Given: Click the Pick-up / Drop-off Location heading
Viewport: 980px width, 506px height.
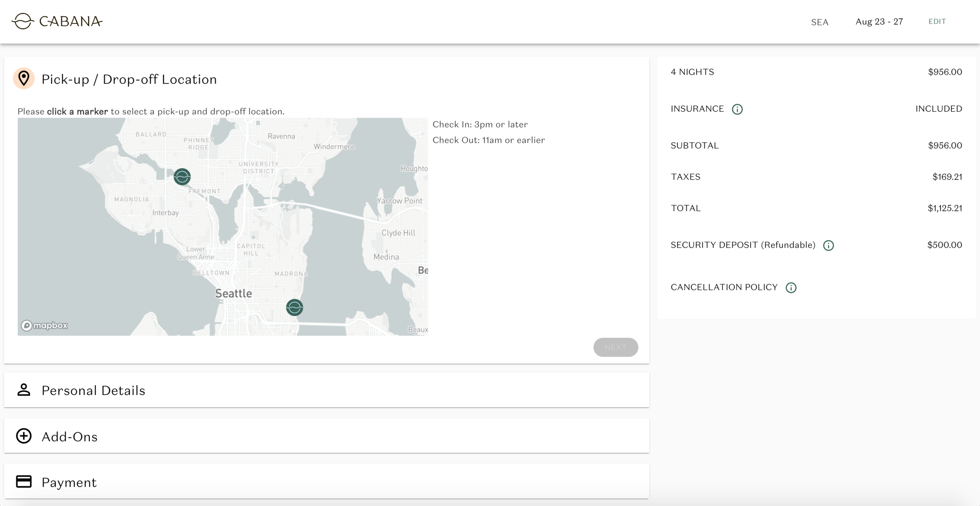Looking at the screenshot, I should 129,79.
